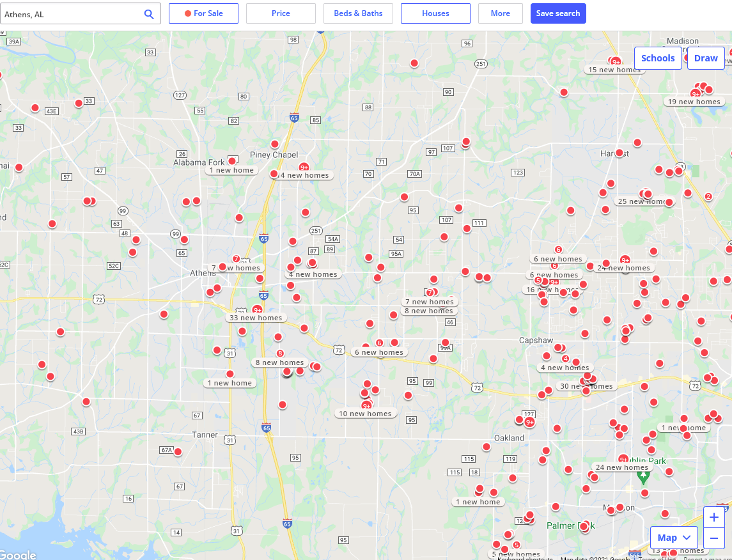Image resolution: width=732 pixels, height=560 pixels.
Task: Toggle the Schools map overlay
Action: click(x=658, y=58)
